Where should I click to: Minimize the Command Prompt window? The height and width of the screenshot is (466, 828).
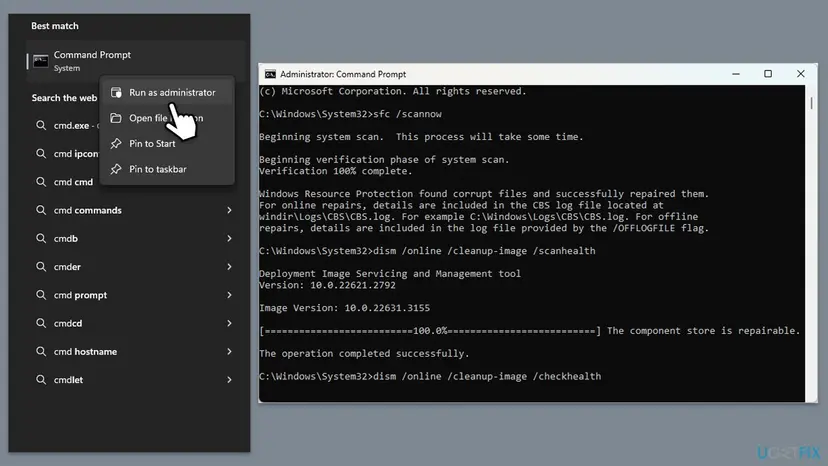point(736,74)
